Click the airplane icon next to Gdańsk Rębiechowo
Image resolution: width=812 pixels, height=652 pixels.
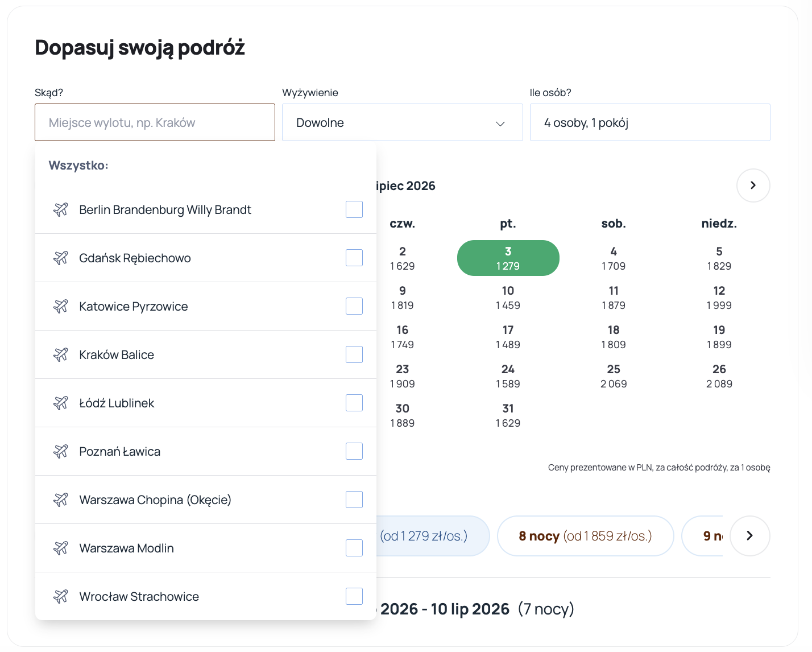(61, 258)
